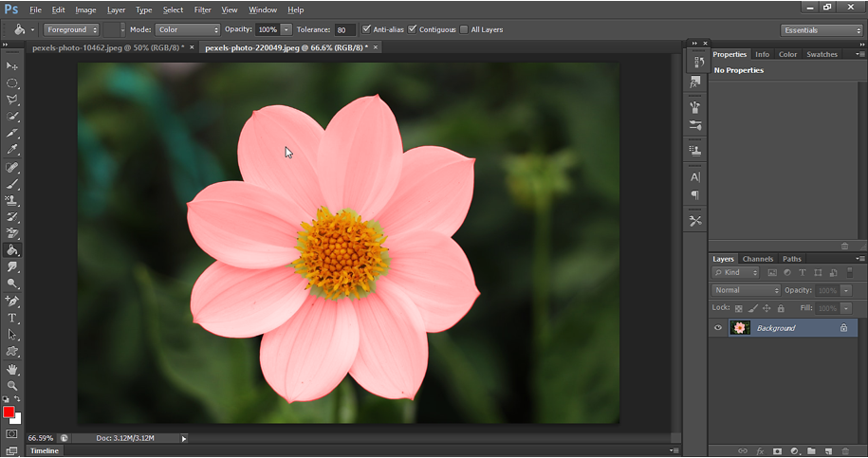Uncheck the Contiguous option

coord(413,29)
